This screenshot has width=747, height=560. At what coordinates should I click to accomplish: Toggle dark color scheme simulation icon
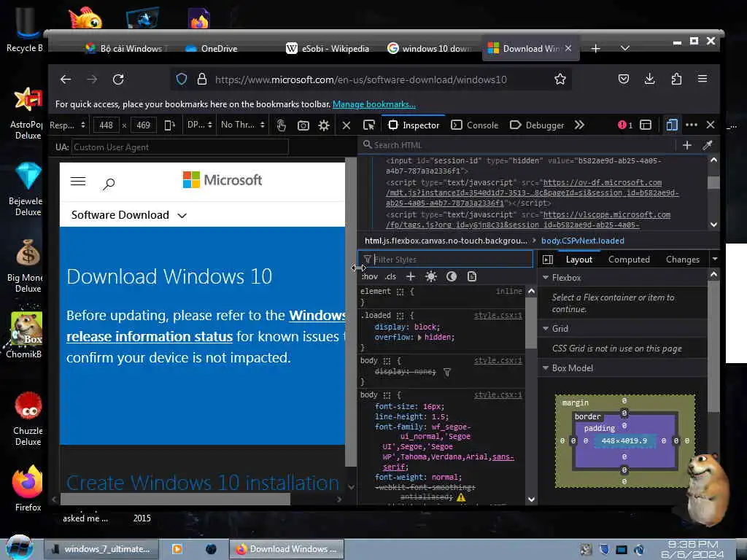coord(452,276)
